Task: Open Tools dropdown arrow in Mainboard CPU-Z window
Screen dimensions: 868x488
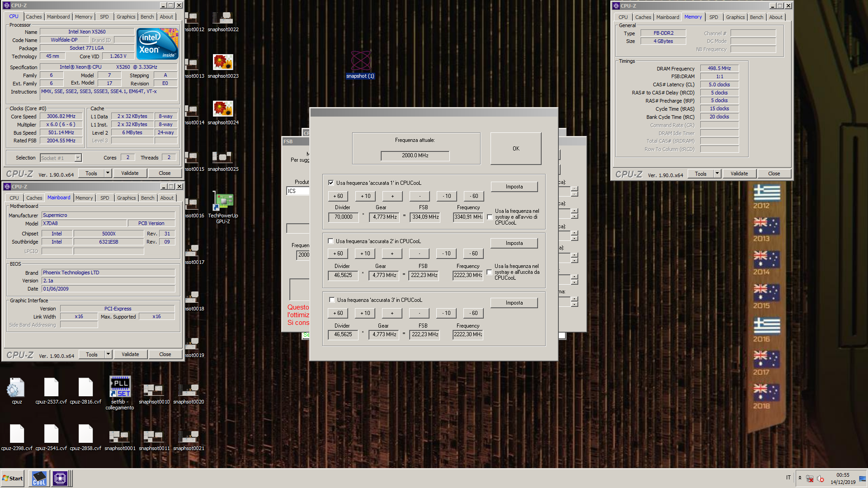Action: coord(108,354)
